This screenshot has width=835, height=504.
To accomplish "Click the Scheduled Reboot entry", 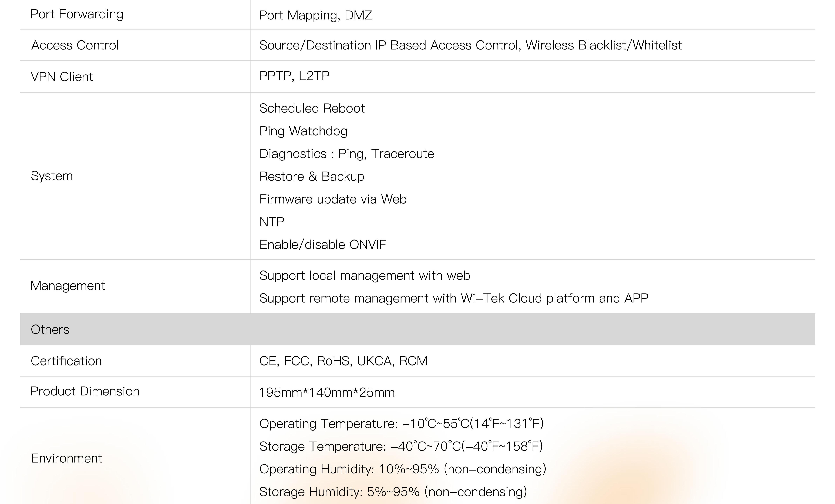I will (x=312, y=108).
